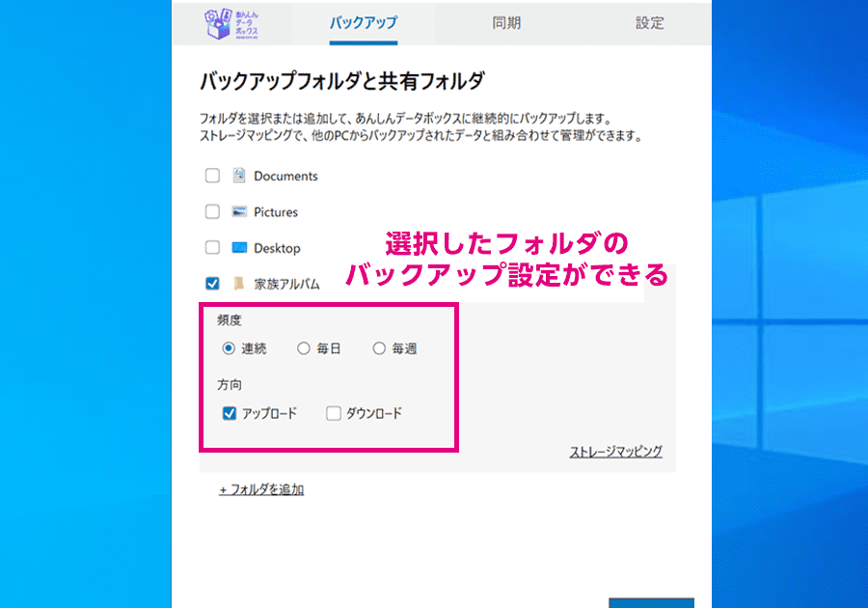The height and width of the screenshot is (608, 868).
Task: Check the Pictures folder checkbox
Action: coord(212,211)
